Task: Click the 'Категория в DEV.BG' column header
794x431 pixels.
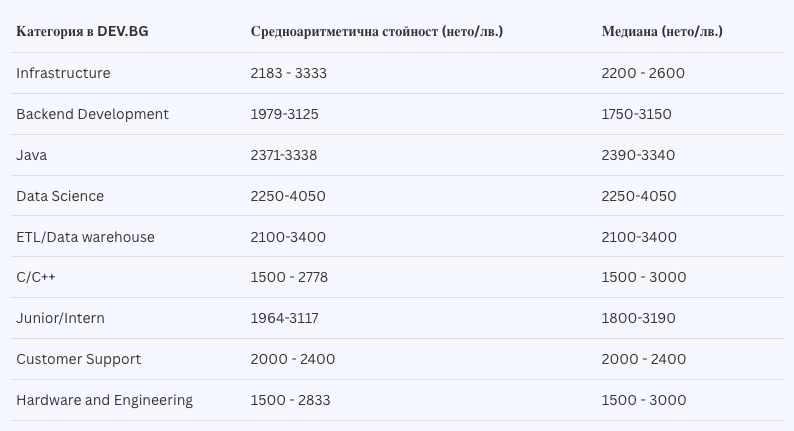Action: click(82, 31)
